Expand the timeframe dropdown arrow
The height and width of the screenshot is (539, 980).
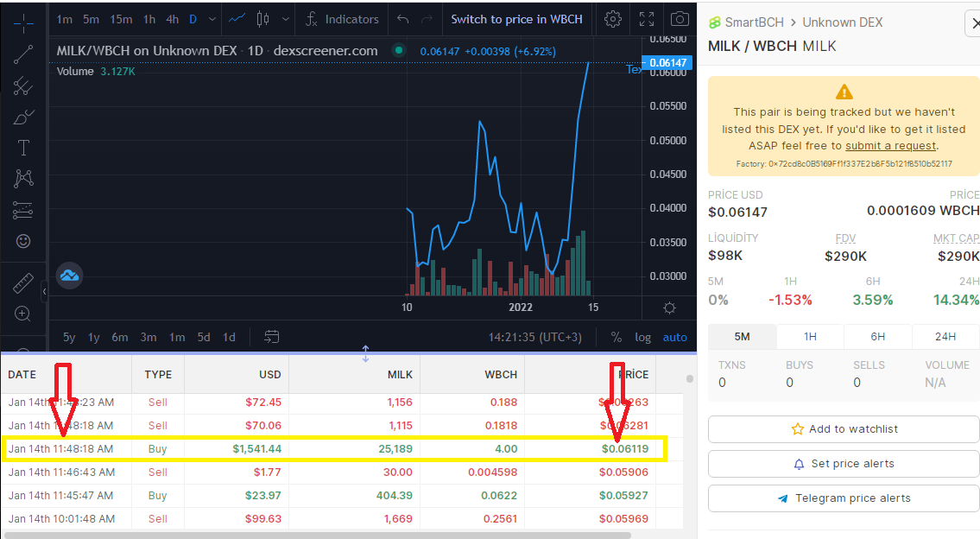212,19
